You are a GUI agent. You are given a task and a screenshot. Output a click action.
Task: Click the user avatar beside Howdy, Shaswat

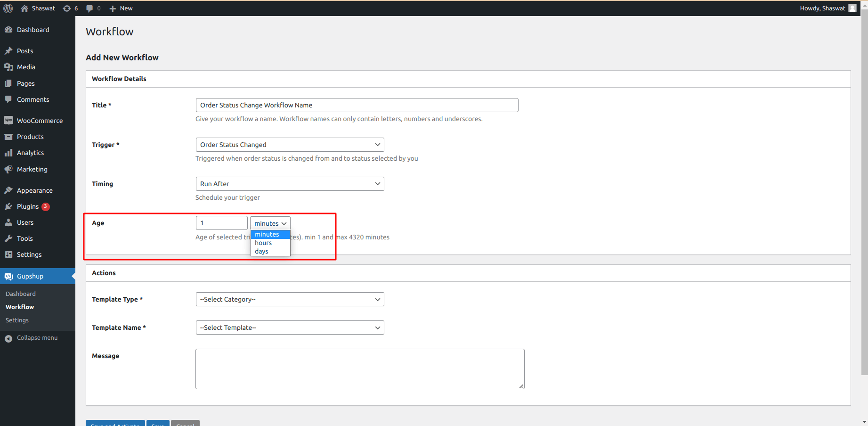852,8
